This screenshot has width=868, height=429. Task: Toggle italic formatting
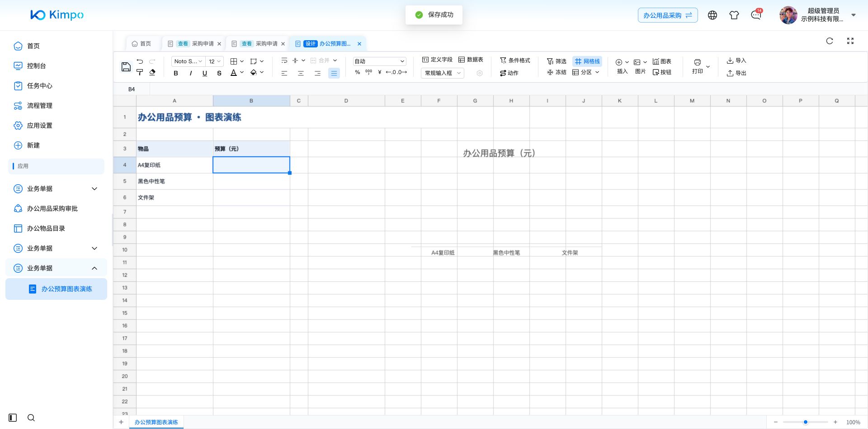click(x=190, y=73)
